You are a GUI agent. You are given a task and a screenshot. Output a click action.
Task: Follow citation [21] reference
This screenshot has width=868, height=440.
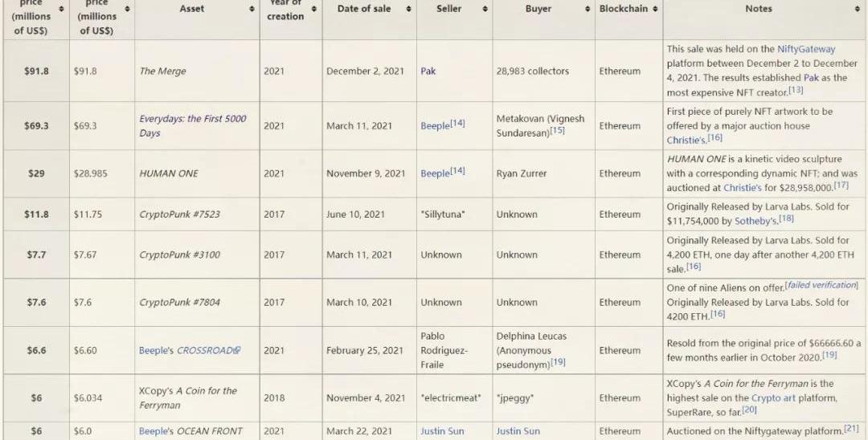851,429
